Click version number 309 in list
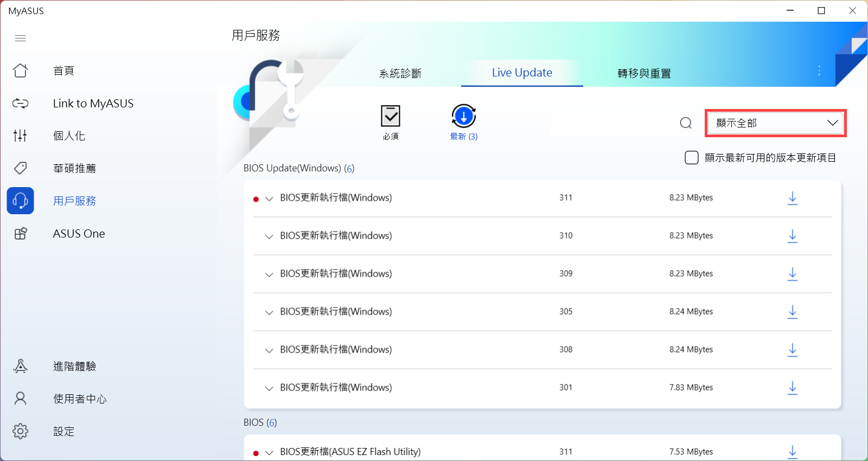 [x=566, y=273]
